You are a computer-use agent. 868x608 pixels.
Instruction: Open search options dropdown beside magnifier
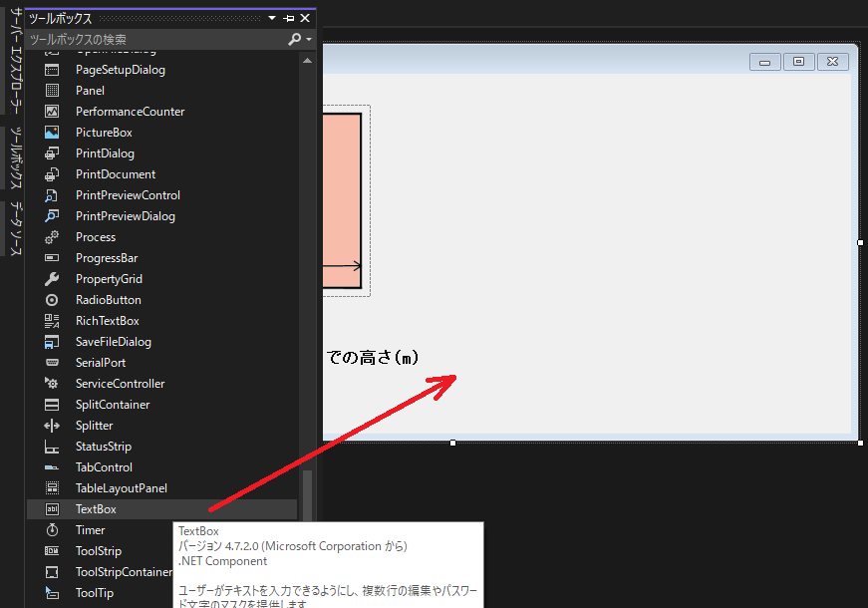coord(309,39)
